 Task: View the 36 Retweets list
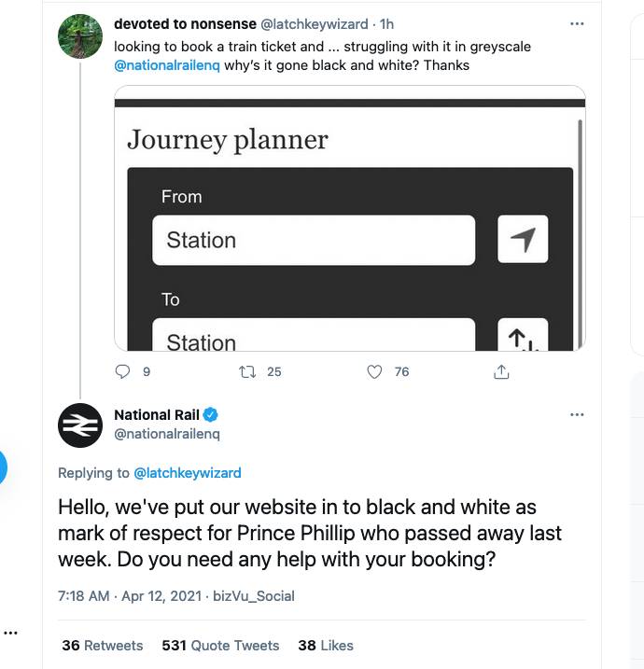[x=103, y=646]
